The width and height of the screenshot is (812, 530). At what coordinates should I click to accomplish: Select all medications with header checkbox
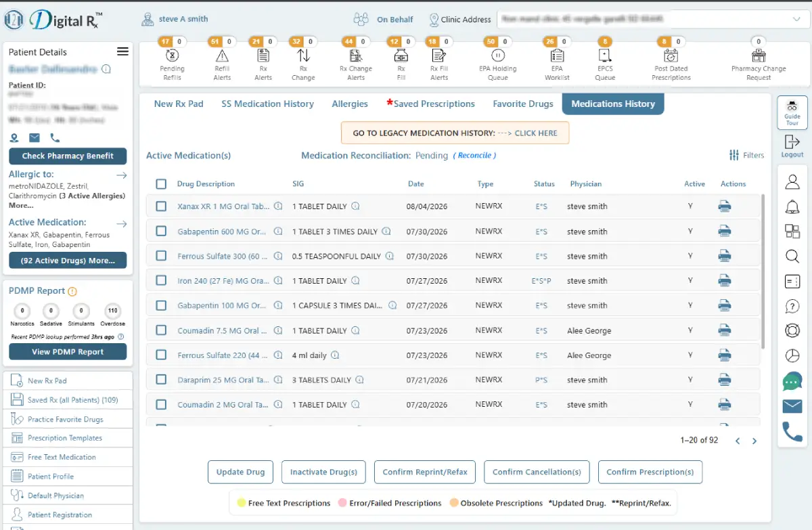point(161,184)
